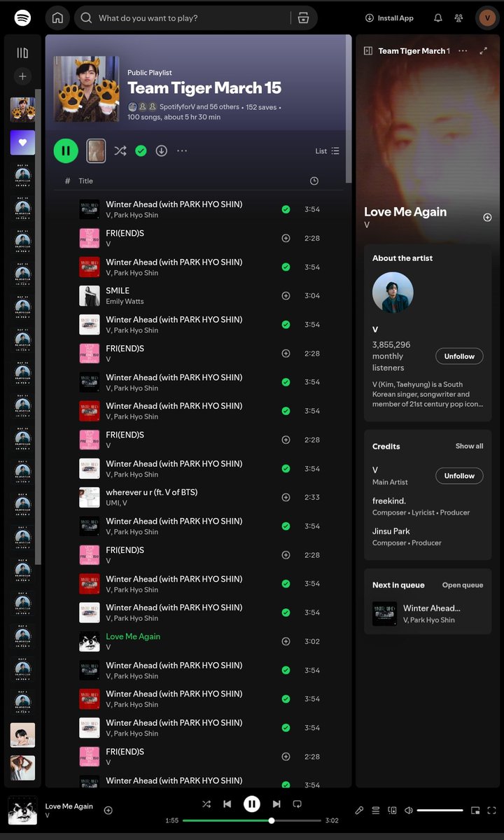Open Browse icon in search bar
Viewport: 504px width, 840px height.
(x=303, y=18)
